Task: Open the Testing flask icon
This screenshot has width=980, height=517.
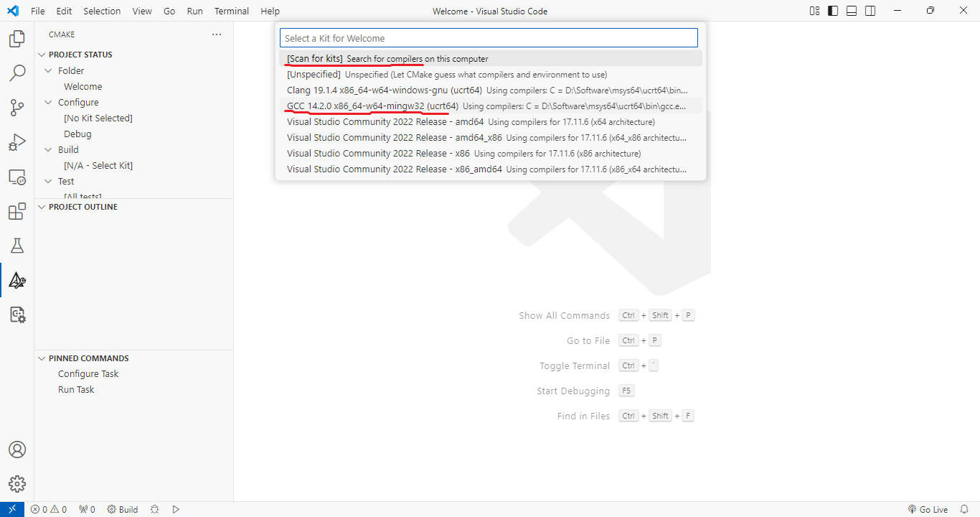Action: pos(17,246)
